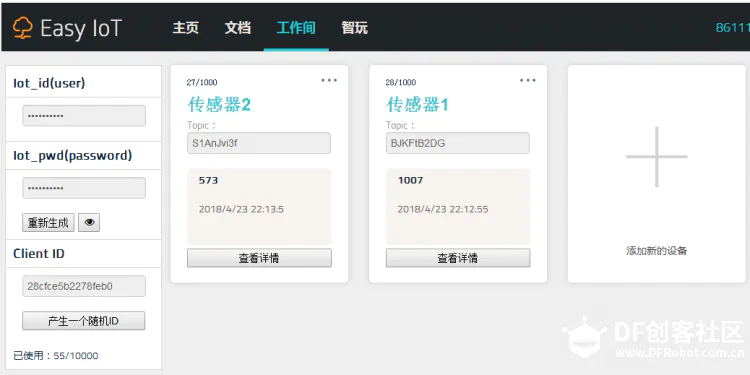Screen dimensions: 750x375
Task: Click the 已使用：55/10000 usage text
Action: click(x=55, y=355)
